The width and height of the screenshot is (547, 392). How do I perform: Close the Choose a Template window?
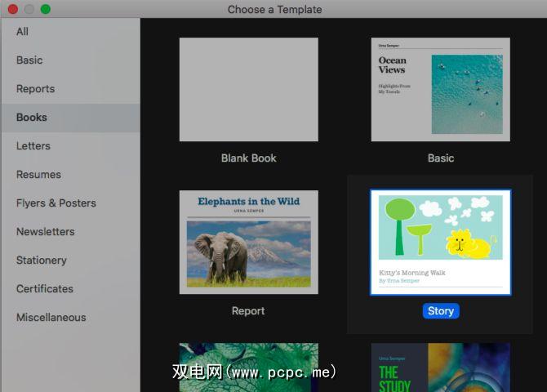coord(13,9)
